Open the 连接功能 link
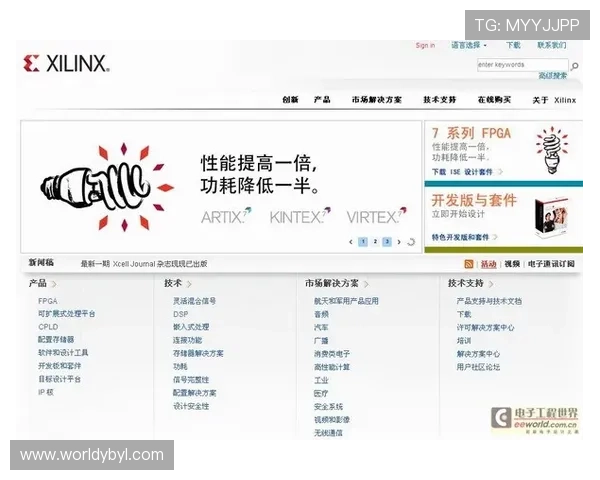Screen dimensions: 600x480 (188, 340)
